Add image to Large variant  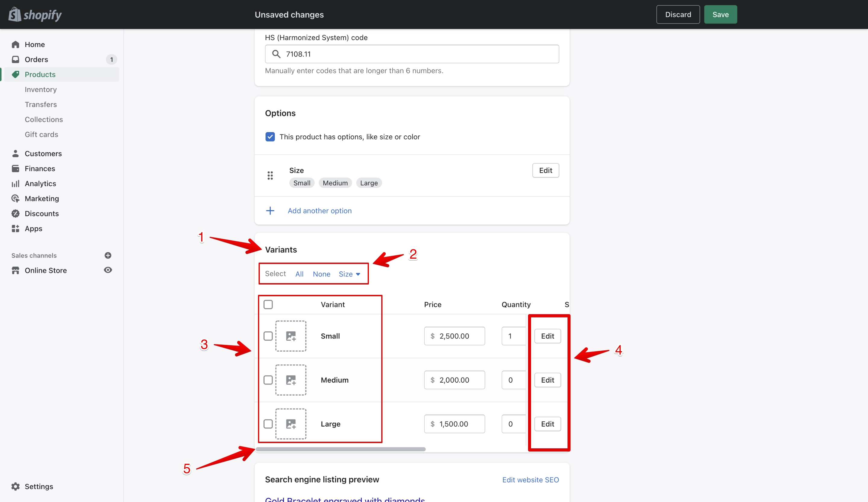click(x=291, y=424)
